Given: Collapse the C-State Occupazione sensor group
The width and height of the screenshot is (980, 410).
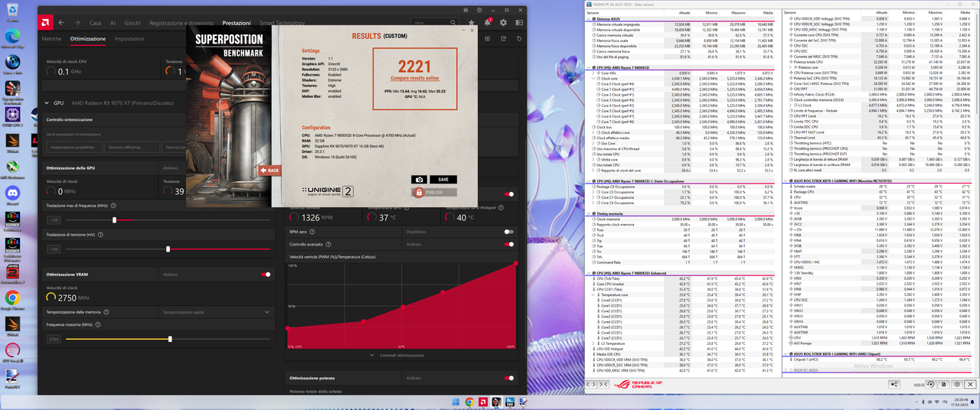Looking at the screenshot, I should pos(588,181).
